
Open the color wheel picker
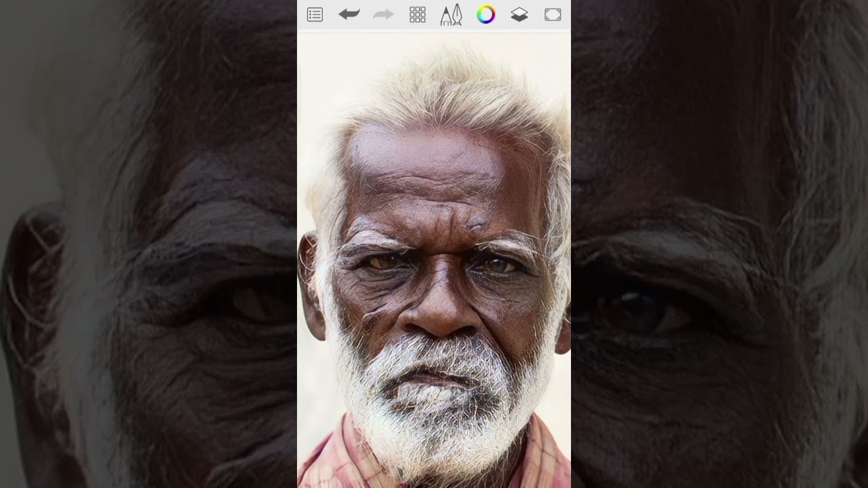[486, 15]
